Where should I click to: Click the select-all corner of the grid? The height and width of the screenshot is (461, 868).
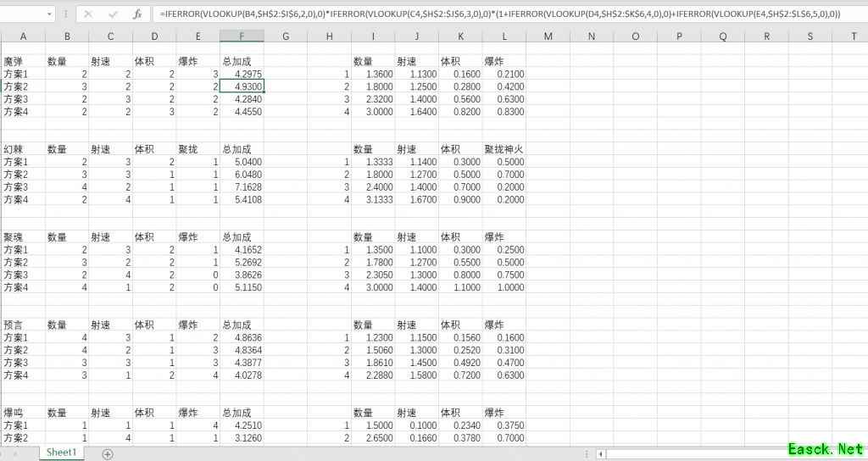click(4, 36)
